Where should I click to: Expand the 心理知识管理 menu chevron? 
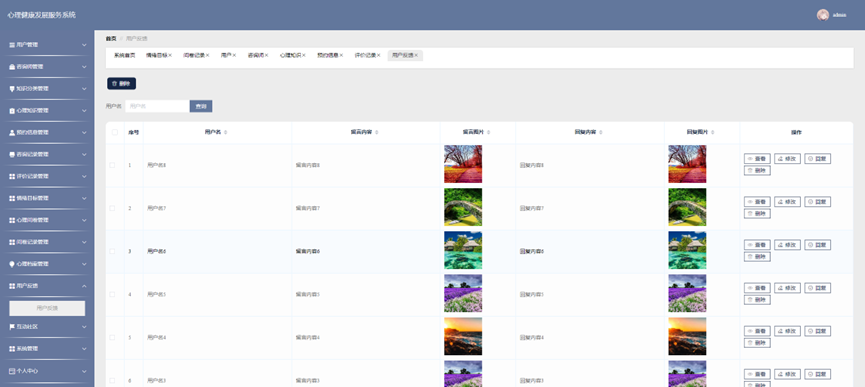click(x=84, y=111)
